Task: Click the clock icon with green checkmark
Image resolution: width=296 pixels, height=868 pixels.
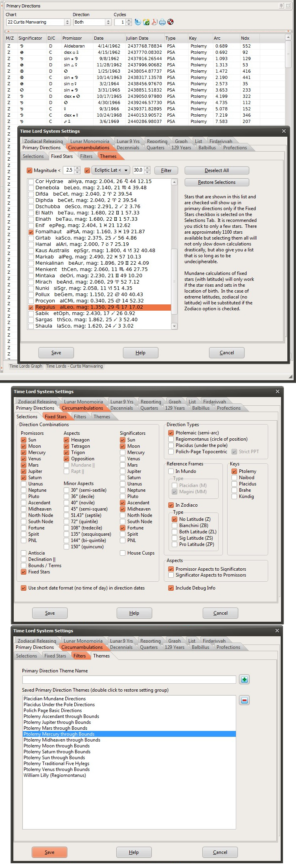Action: tap(146, 22)
